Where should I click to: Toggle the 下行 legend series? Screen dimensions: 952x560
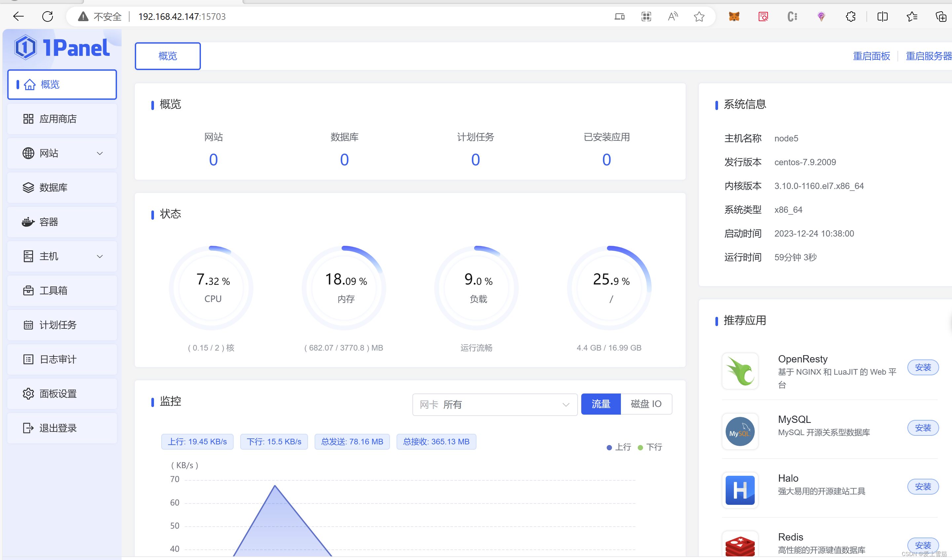click(x=650, y=447)
